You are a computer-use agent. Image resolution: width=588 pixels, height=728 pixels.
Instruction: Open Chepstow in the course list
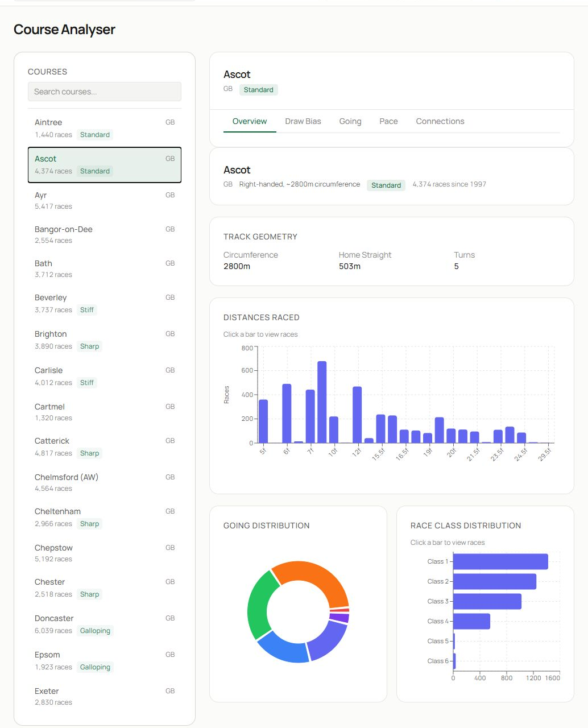(105, 553)
